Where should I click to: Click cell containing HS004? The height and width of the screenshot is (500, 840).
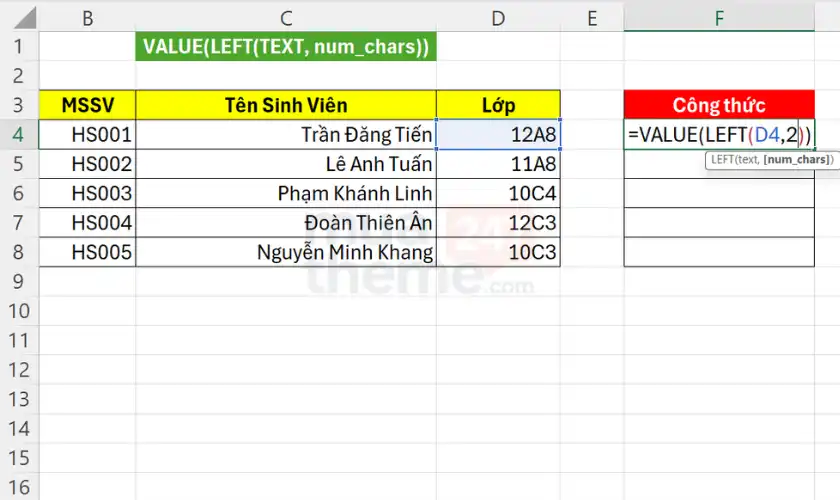(x=87, y=222)
